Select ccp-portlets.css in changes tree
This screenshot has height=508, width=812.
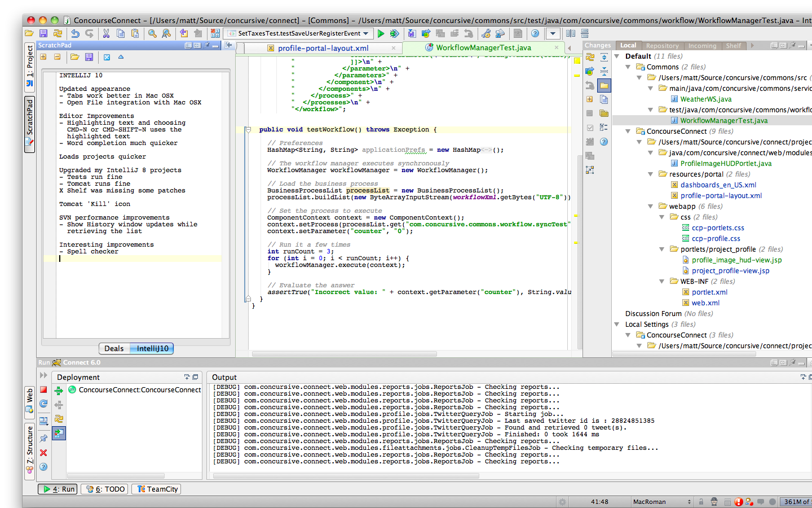tap(718, 228)
